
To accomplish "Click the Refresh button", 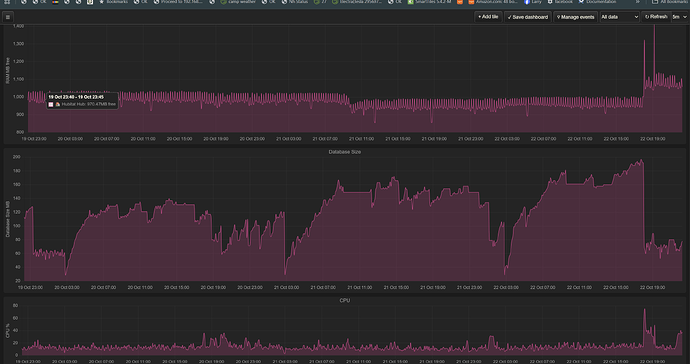I will [x=656, y=17].
